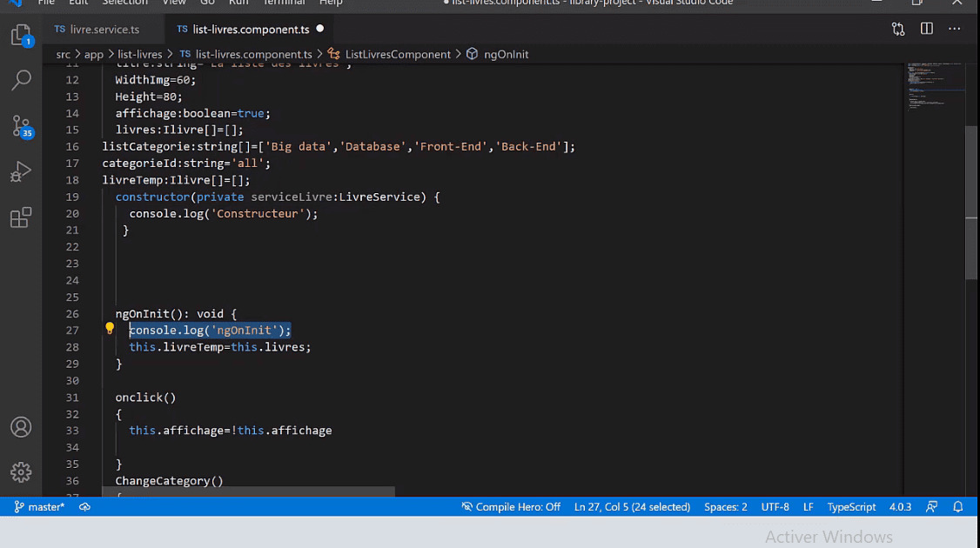980x548 pixels.
Task: Change indentation via Spaces: 2
Action: coord(726,507)
